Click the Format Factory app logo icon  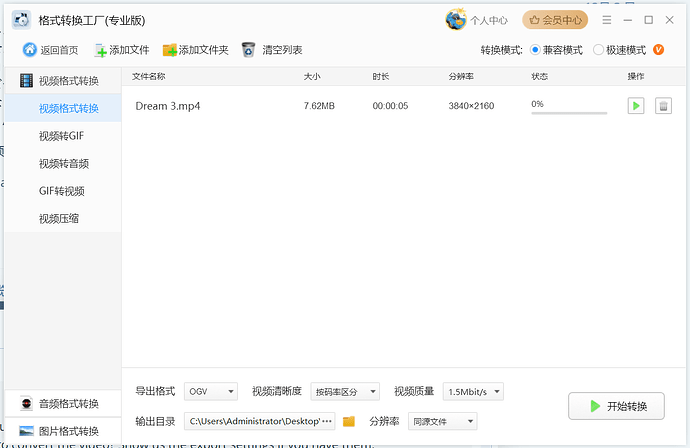click(x=22, y=20)
